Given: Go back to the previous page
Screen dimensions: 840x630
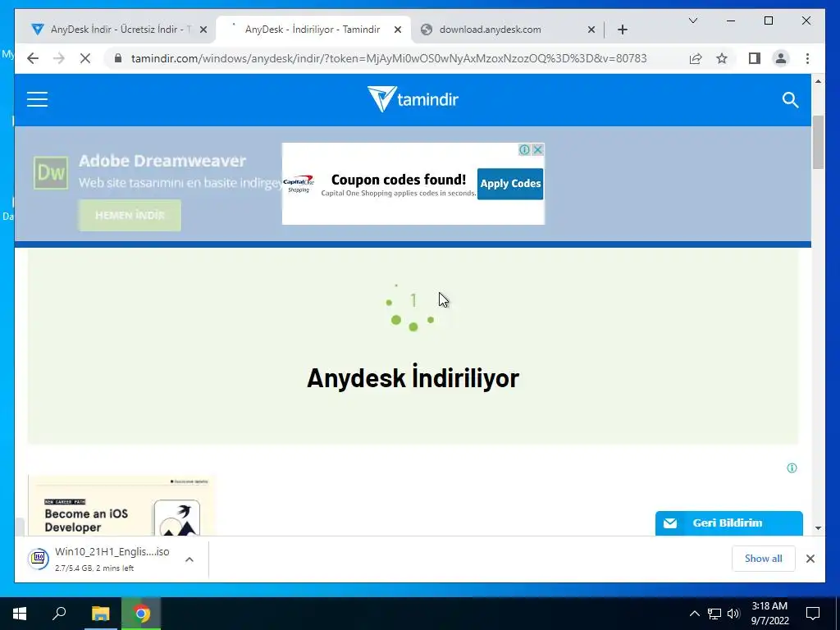Looking at the screenshot, I should (x=33, y=58).
